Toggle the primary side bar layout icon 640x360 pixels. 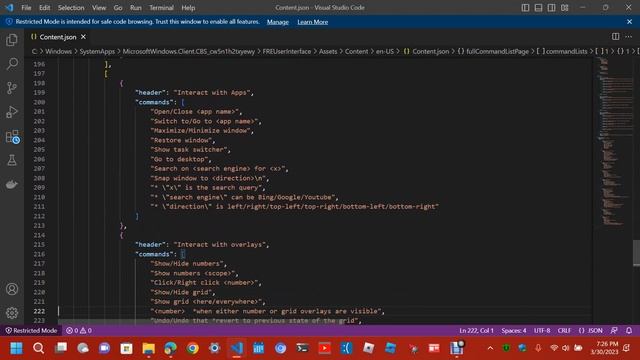(525, 8)
